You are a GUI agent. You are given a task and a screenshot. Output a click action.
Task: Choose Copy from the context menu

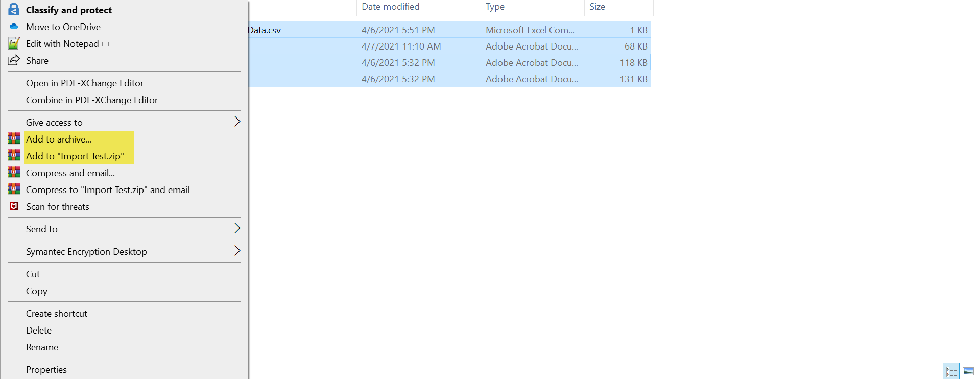click(x=37, y=291)
